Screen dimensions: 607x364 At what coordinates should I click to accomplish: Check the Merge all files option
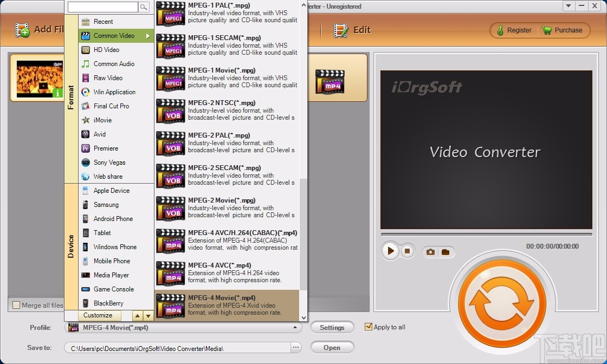click(x=17, y=305)
